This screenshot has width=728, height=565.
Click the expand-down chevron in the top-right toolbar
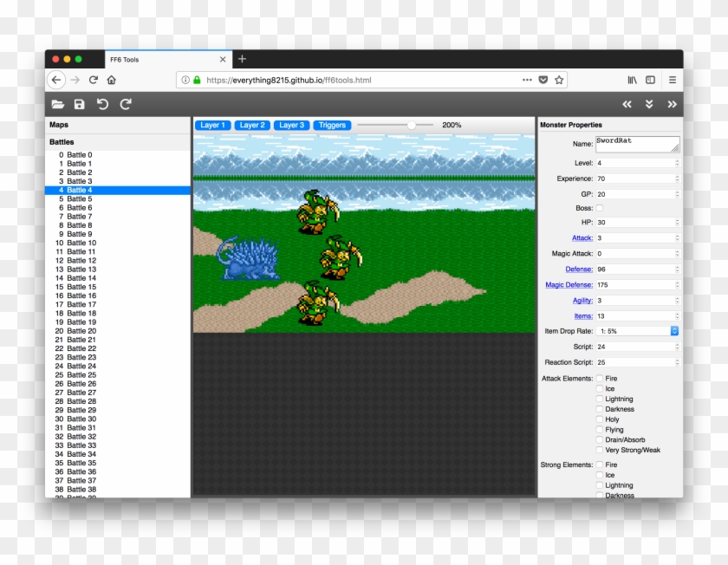[x=649, y=103]
